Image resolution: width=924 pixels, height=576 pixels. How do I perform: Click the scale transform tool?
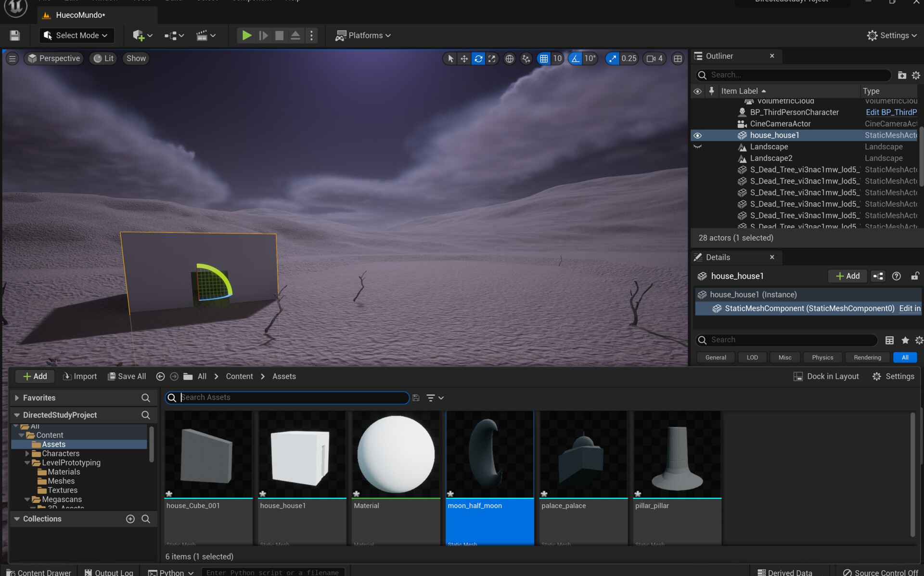click(492, 59)
